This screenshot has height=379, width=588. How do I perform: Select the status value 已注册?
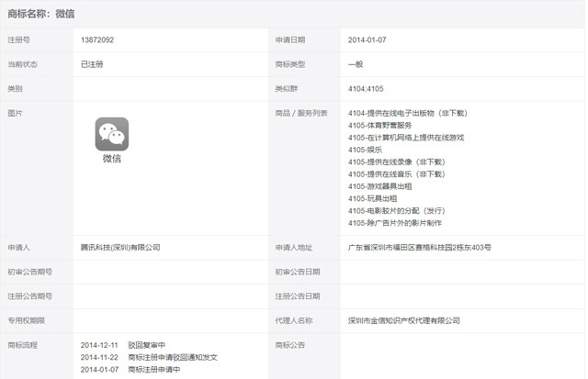(x=92, y=64)
